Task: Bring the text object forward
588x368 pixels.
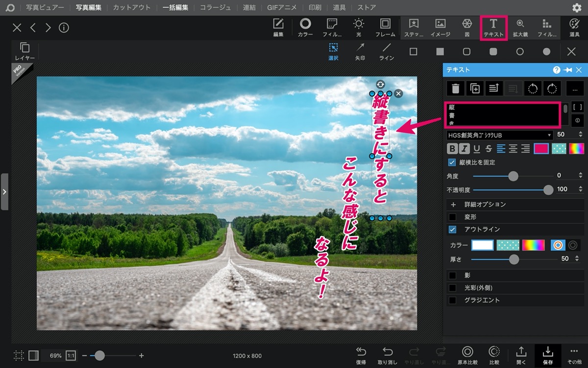Action: click(493, 88)
